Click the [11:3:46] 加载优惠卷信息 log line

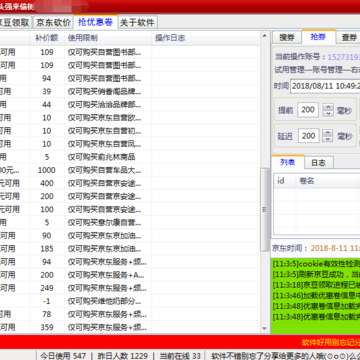click(x=316, y=296)
